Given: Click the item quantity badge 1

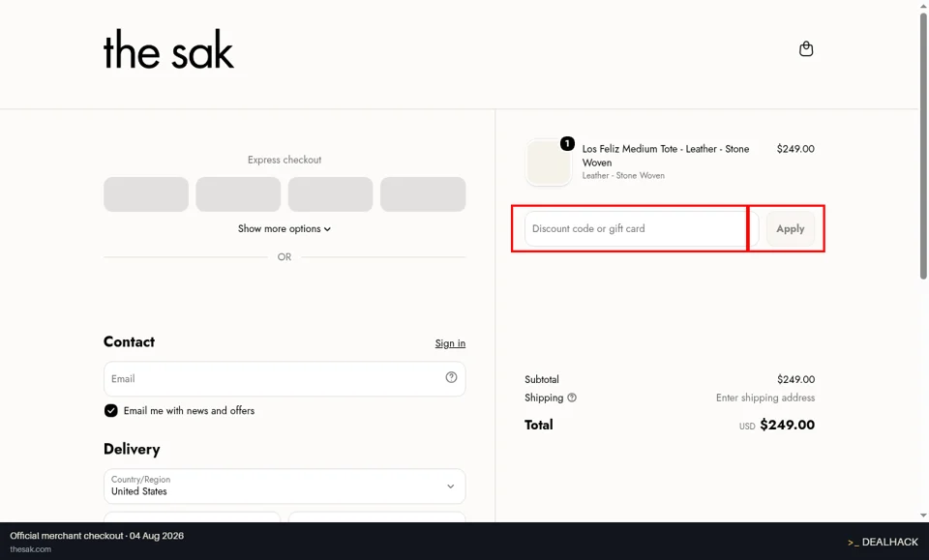Looking at the screenshot, I should coord(567,143).
